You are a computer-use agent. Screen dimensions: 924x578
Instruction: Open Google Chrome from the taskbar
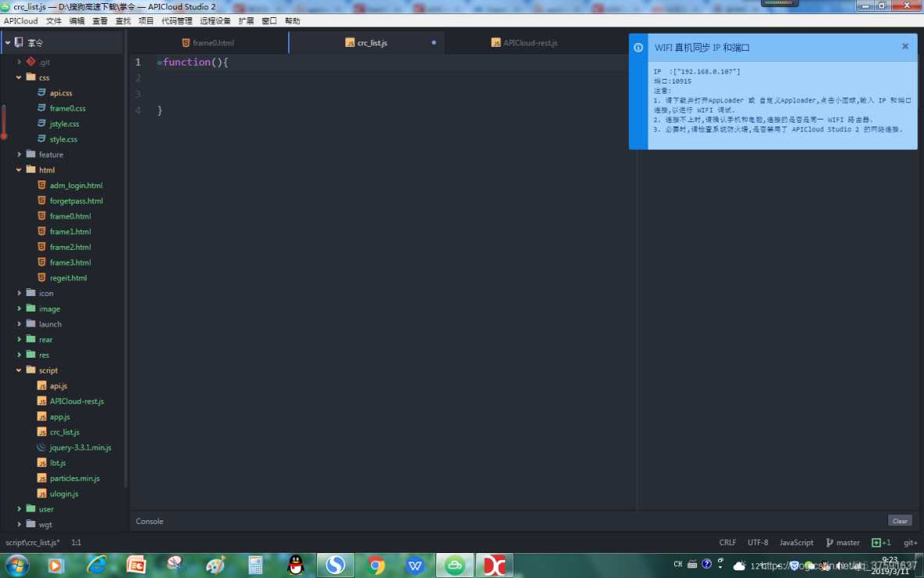tap(375, 565)
